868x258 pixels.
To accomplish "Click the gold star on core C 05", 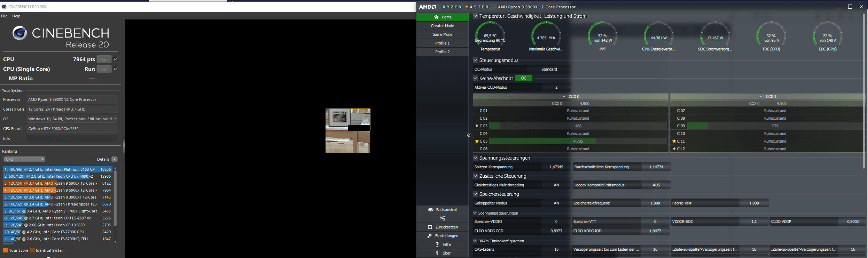I will coord(477,141).
